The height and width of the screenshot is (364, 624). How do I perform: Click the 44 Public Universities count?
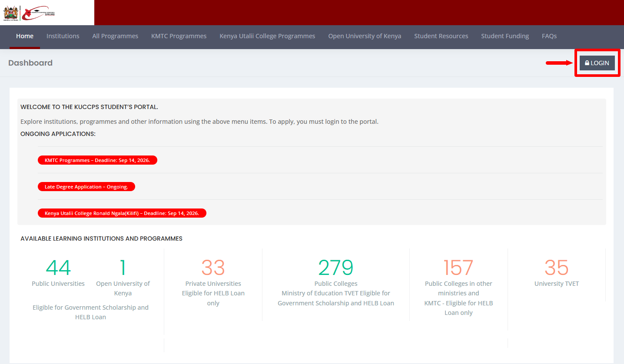click(x=58, y=268)
